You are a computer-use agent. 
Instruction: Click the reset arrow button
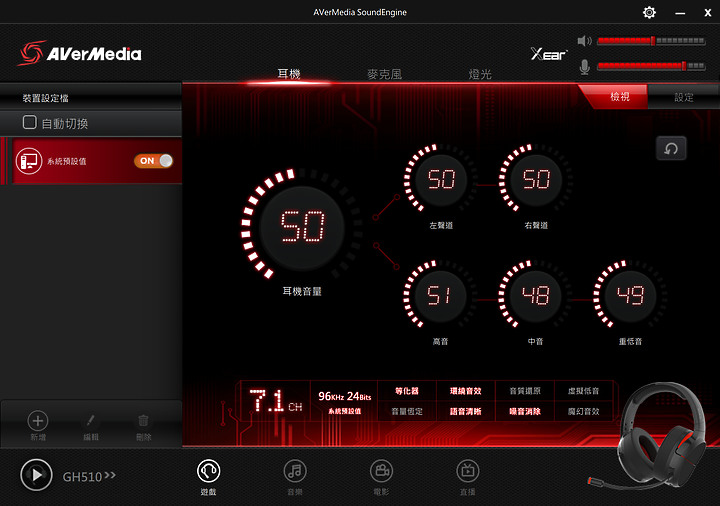tap(671, 148)
